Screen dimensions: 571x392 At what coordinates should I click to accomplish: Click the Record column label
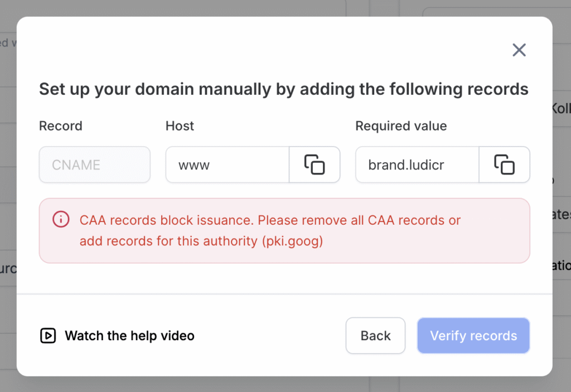point(60,126)
